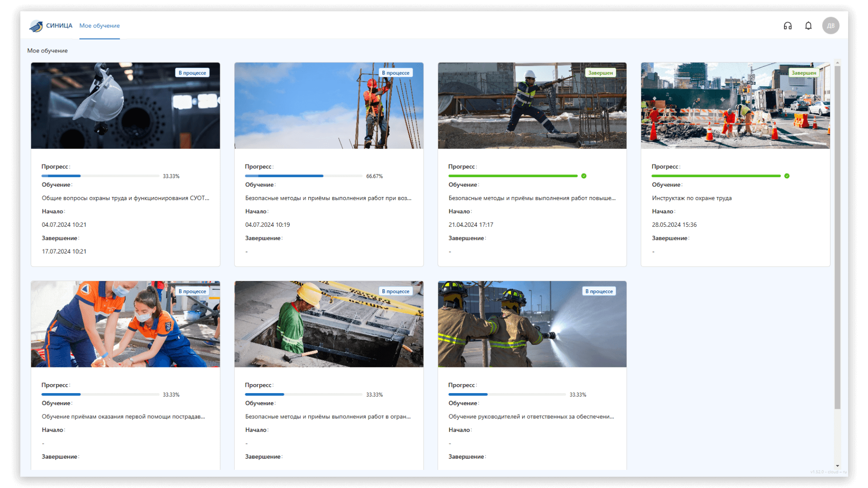The height and width of the screenshot is (488, 868).
Task: Click Завершен badge on road works card
Action: point(803,73)
